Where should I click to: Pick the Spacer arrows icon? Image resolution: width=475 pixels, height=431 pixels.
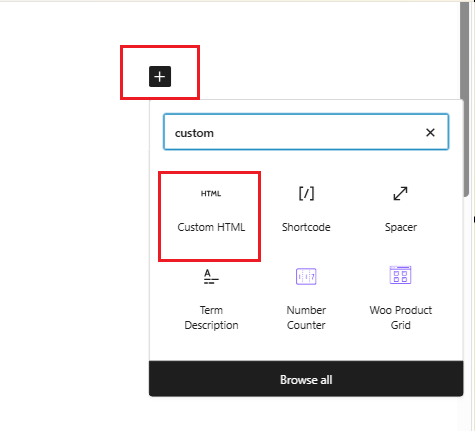[x=400, y=193]
